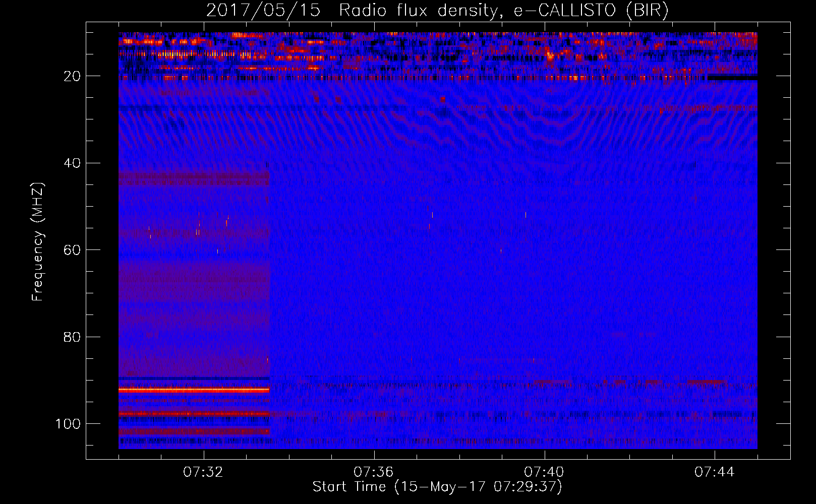This screenshot has width=816, height=504.
Task: Click the 07:32 time tick label
Action: point(203,472)
